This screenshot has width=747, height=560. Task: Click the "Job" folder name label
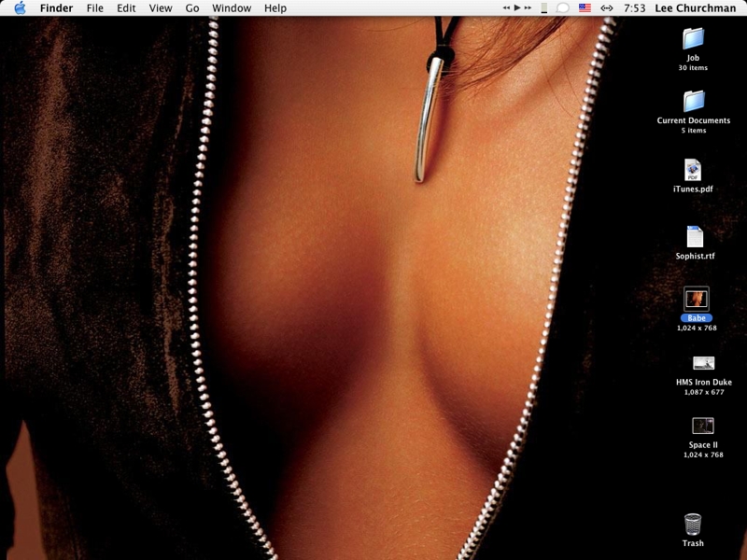[693, 58]
